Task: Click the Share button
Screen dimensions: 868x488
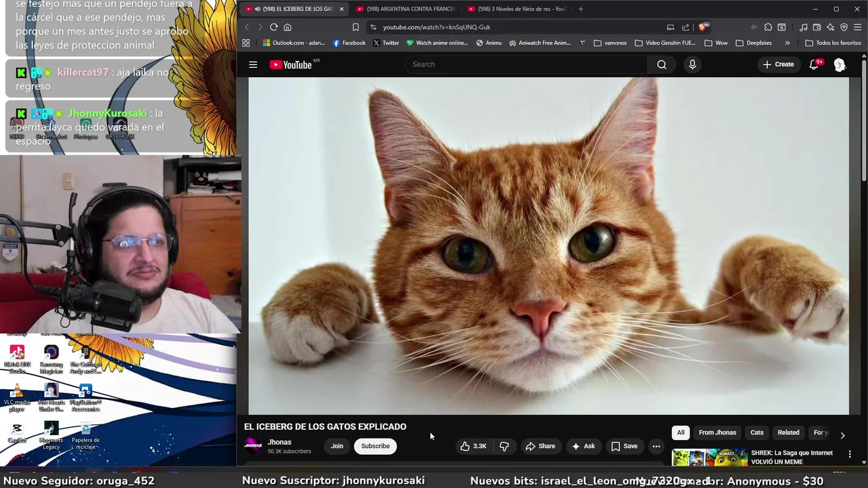Action: click(540, 446)
